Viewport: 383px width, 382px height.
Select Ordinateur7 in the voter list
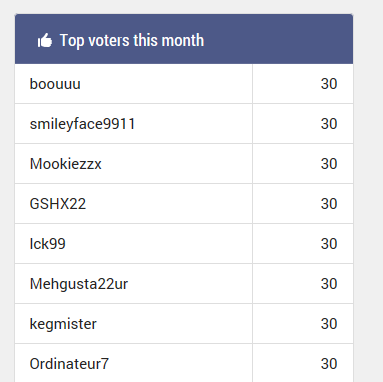coord(69,364)
